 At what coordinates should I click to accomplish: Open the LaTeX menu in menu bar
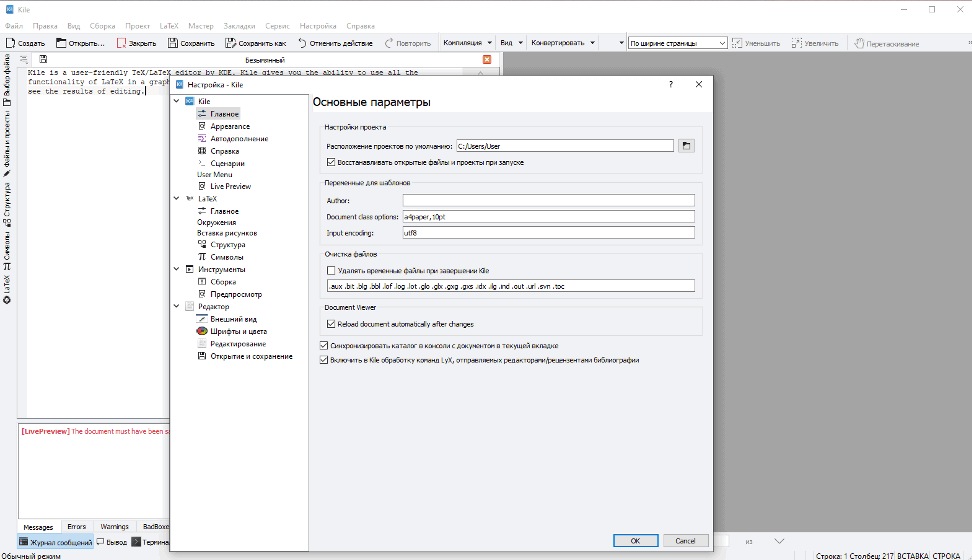tap(169, 26)
